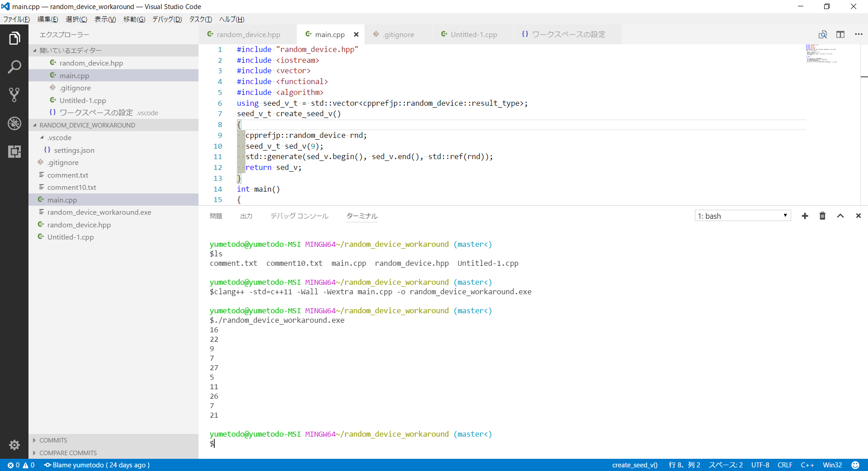Open the terminal shell selector showing 1: bash
This screenshot has height=471, width=868.
click(x=743, y=216)
